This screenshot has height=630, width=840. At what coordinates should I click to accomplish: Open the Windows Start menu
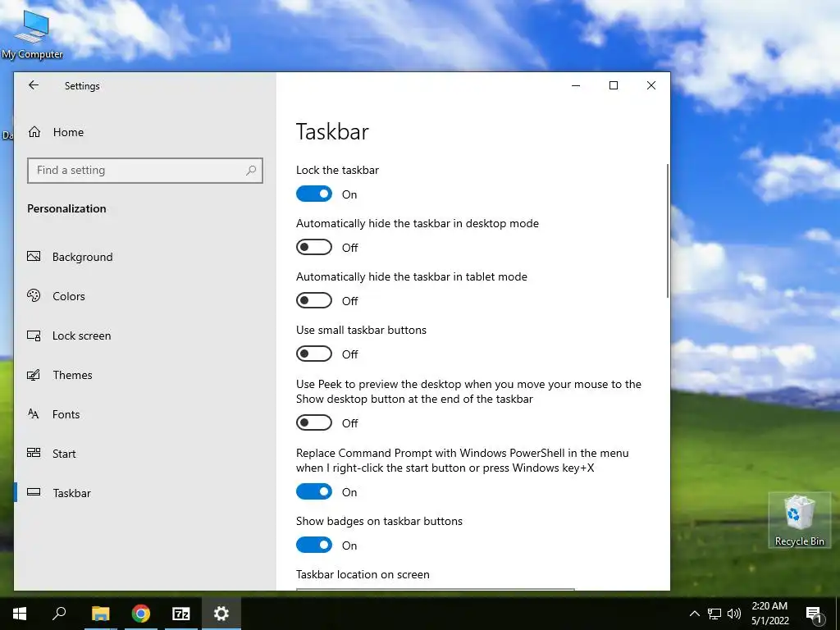click(x=20, y=614)
